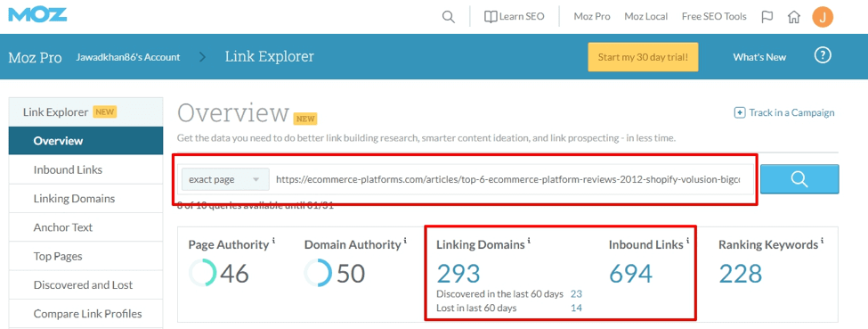Viewport: 868px width, 329px height.
Task: Click the NEW badge beside Overview heading
Action: click(x=305, y=119)
